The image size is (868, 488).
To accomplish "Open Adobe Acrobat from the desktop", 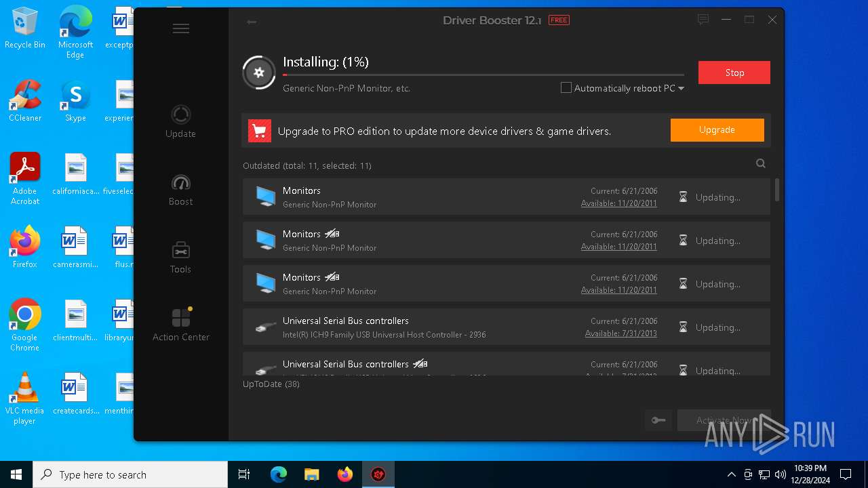I will coord(25,178).
